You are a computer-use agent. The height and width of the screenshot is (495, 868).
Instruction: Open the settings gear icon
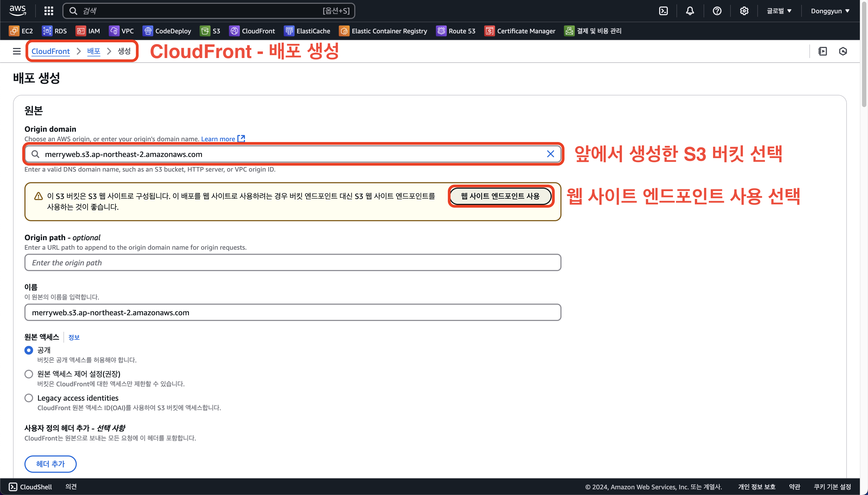[x=744, y=11]
